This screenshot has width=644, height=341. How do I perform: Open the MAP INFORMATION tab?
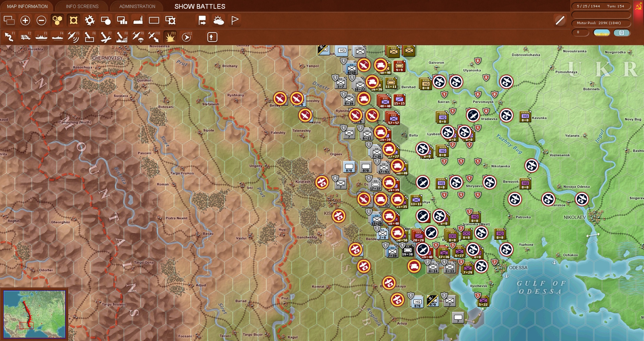[27, 6]
